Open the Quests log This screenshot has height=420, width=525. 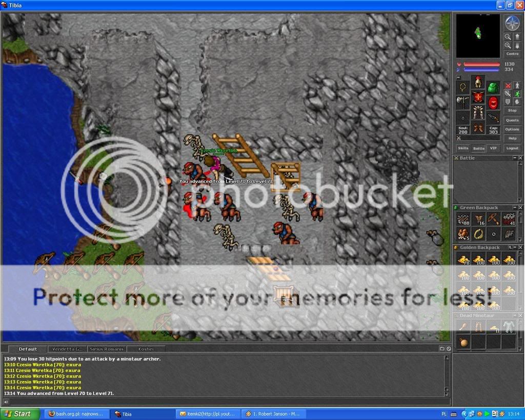[512, 120]
